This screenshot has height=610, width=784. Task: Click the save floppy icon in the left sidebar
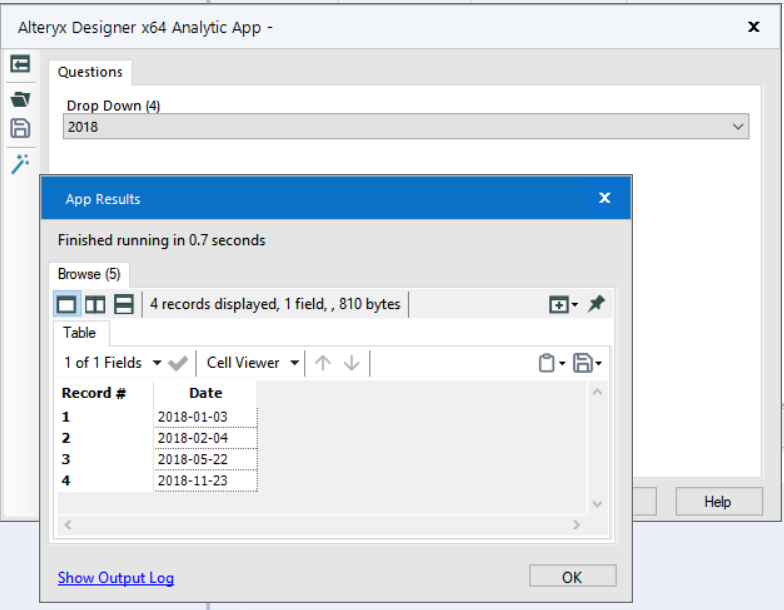tap(20, 128)
